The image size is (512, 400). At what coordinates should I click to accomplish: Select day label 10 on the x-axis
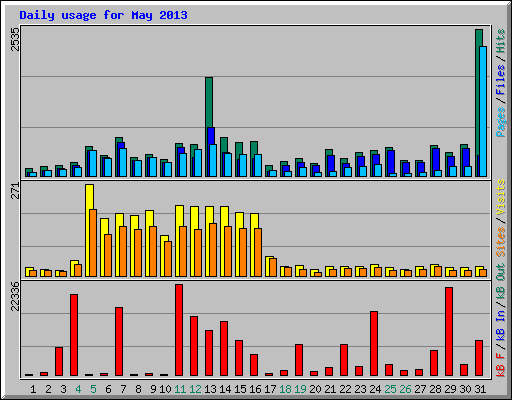(165, 389)
